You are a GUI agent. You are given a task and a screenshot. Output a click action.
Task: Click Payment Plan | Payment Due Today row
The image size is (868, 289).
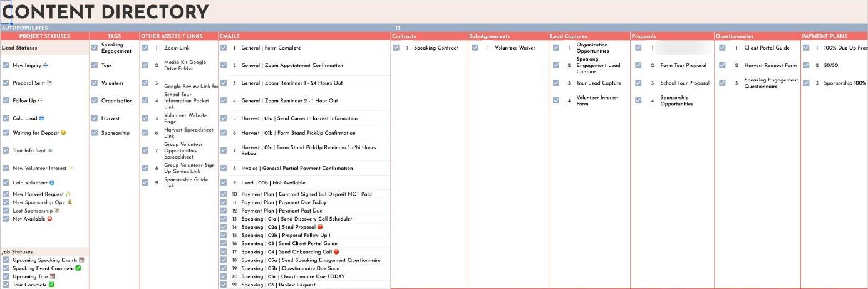[282, 202]
